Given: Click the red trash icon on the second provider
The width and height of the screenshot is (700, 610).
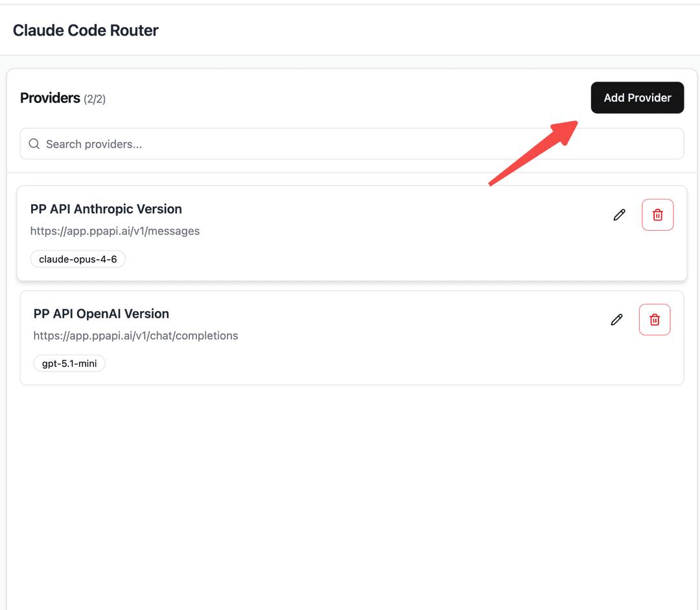Looking at the screenshot, I should [x=654, y=319].
